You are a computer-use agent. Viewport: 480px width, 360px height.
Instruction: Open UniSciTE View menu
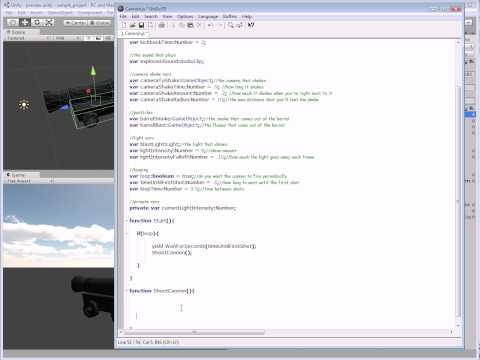(x=167, y=16)
